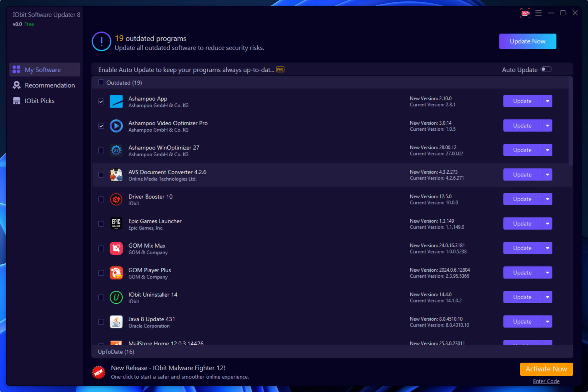Expand the Driver Booster 10 Update dropdown

pyautogui.click(x=547, y=199)
